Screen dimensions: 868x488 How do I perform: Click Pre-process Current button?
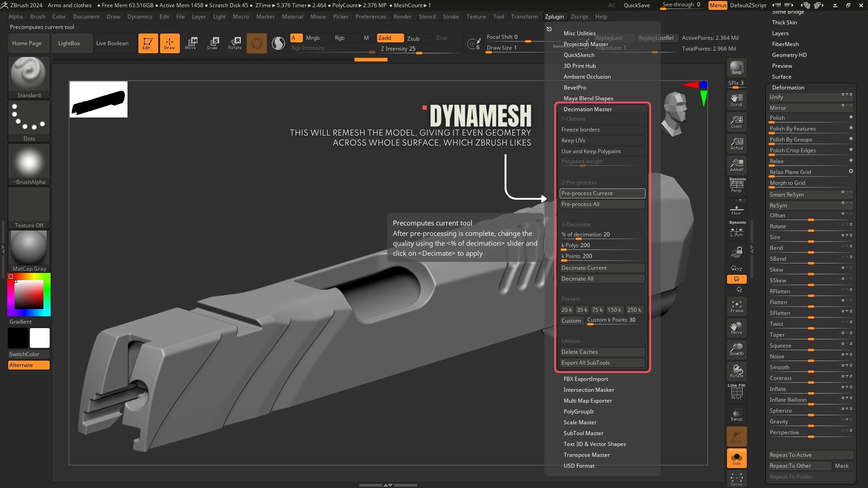[602, 193]
